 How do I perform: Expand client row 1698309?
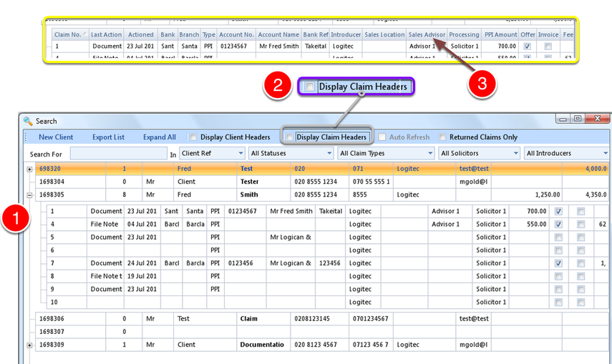click(x=29, y=345)
